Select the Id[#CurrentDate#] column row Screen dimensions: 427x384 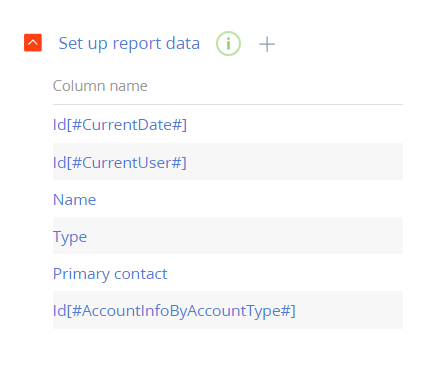pos(228,125)
